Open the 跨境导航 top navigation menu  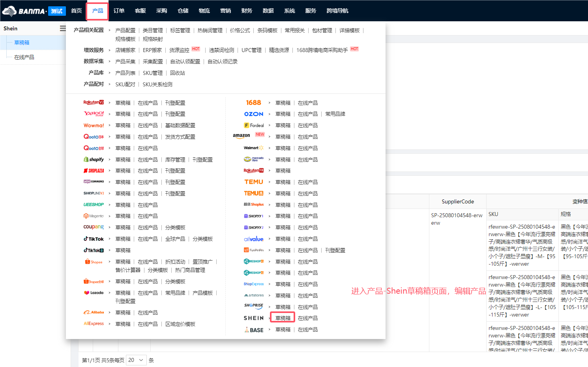(337, 11)
